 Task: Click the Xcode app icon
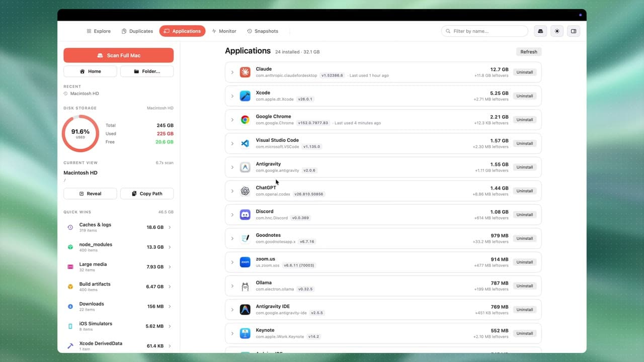[x=245, y=96]
